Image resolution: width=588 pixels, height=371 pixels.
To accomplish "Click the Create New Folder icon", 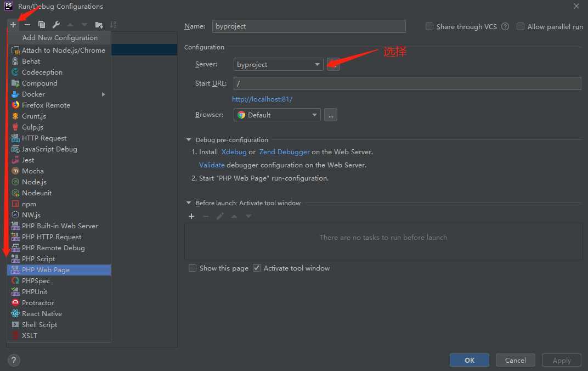I will coord(99,25).
